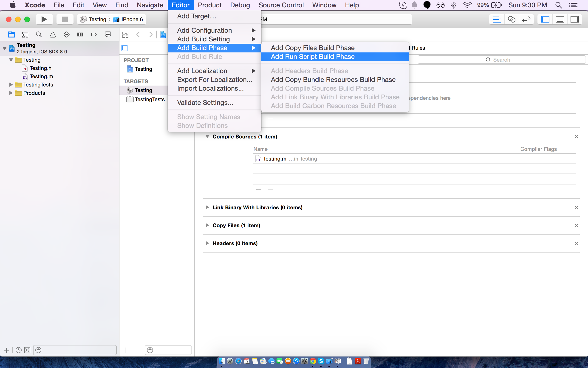Screen dimensions: 588x368
Task: Expand the TestingTests folder
Action: pyautogui.click(x=11, y=85)
